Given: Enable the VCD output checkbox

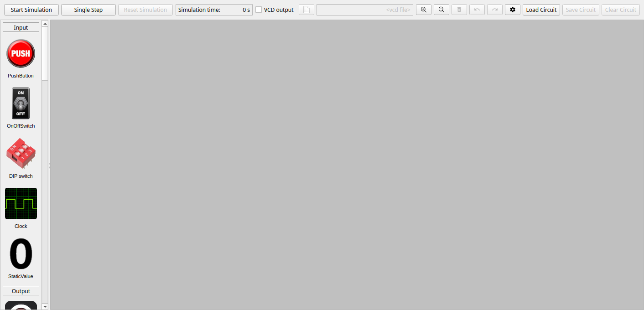Looking at the screenshot, I should pos(259,10).
